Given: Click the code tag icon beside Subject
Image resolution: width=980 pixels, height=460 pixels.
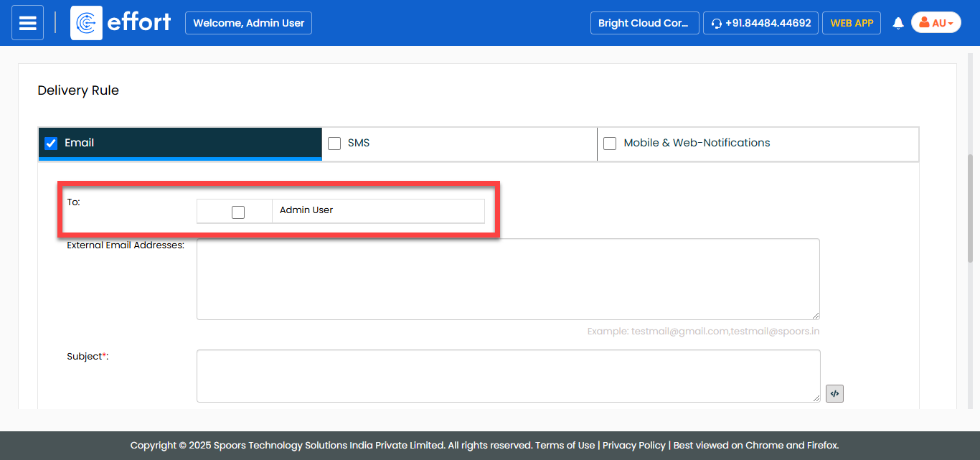Looking at the screenshot, I should pos(834,393).
